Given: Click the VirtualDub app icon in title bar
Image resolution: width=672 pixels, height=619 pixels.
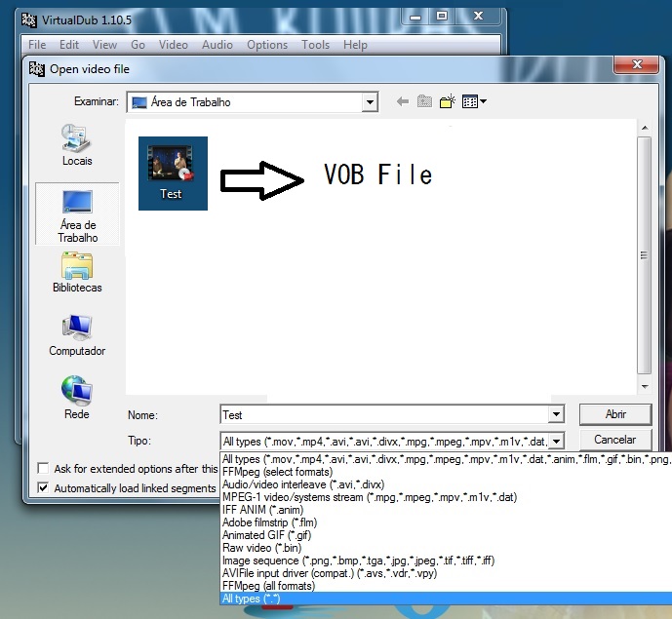Looking at the screenshot, I should [29, 20].
